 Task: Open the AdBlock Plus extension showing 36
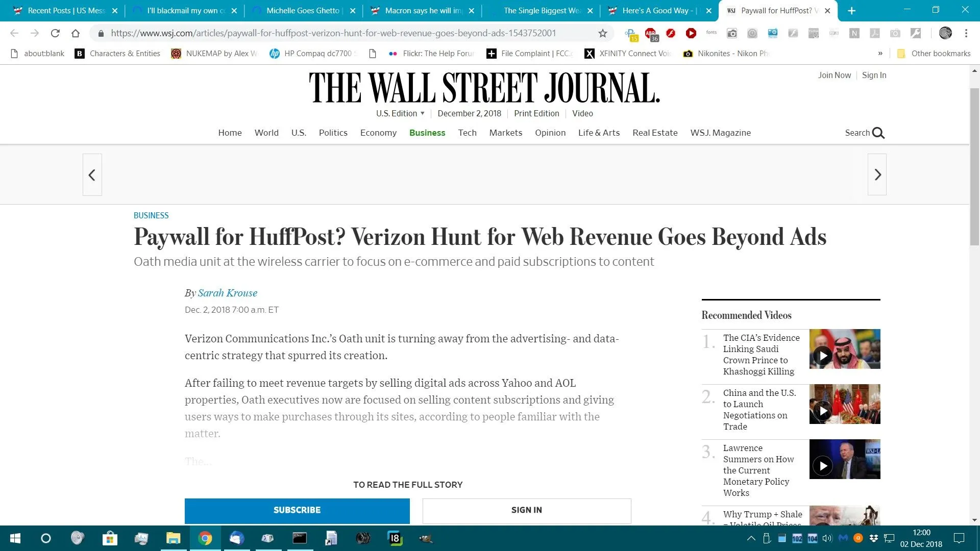651,34
